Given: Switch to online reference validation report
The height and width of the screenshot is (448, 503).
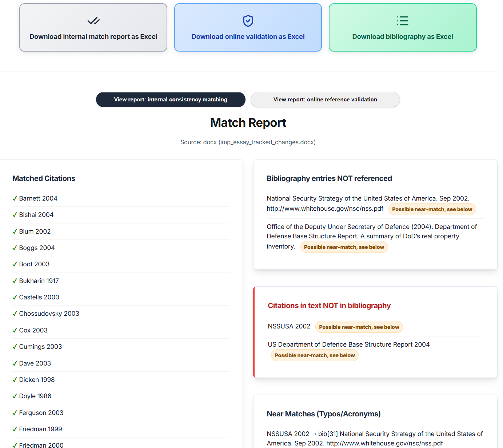Looking at the screenshot, I should pos(325,99).
